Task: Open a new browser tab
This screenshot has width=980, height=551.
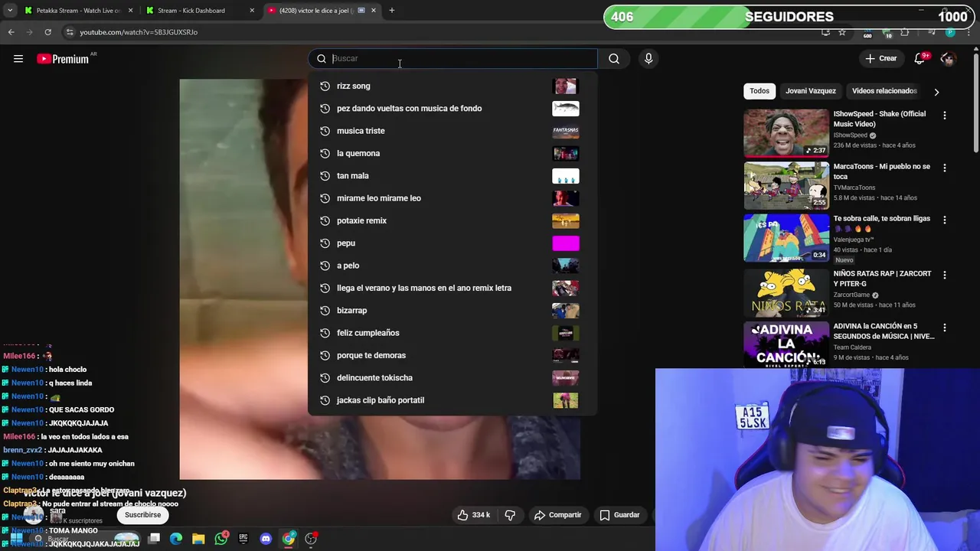Action: tap(392, 11)
